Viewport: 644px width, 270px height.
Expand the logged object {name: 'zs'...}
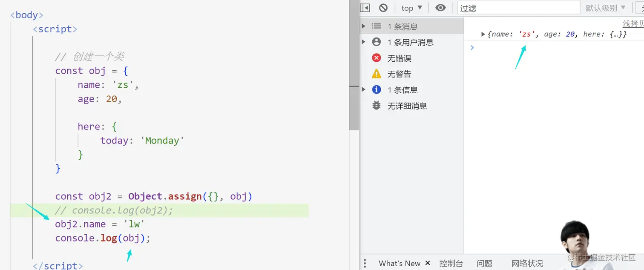[x=483, y=34]
